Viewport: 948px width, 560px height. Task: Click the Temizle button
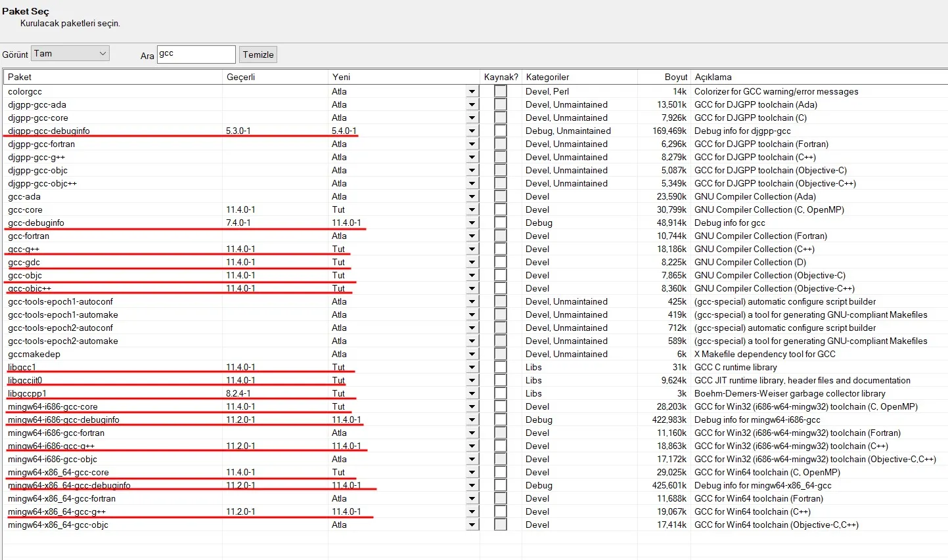(258, 54)
